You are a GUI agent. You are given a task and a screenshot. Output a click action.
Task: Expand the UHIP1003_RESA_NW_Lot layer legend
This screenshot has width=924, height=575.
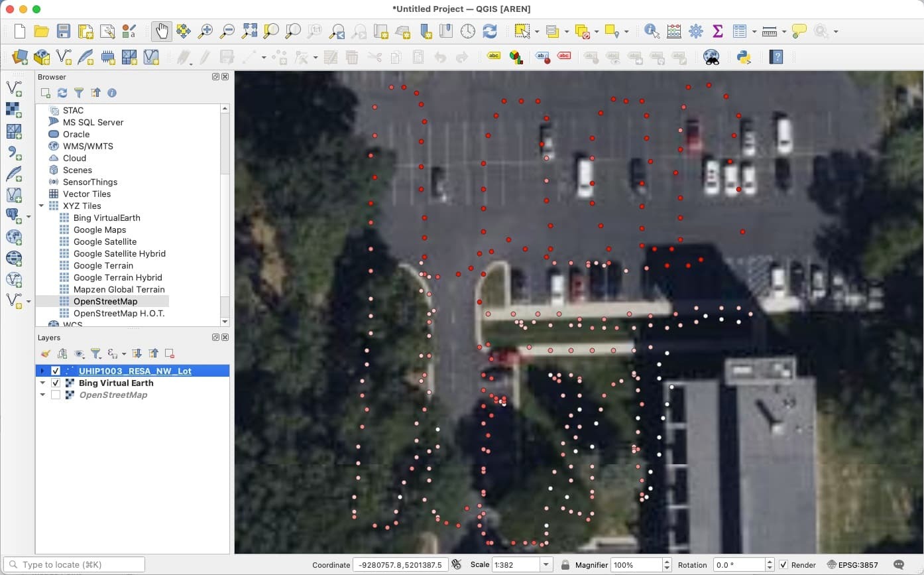coord(42,371)
